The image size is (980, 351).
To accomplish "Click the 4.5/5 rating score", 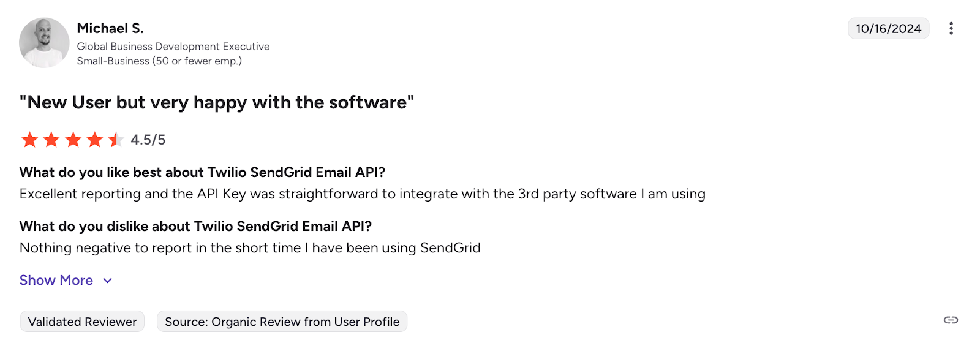I will pos(148,140).
